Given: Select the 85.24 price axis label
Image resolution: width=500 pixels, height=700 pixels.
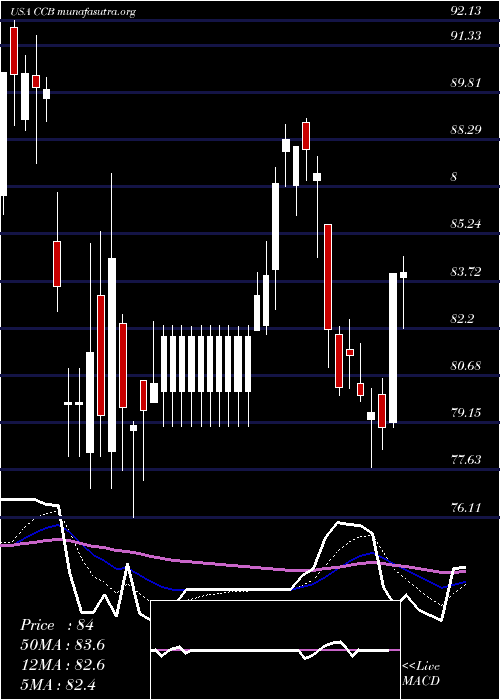Looking at the screenshot, I should coord(466,224).
